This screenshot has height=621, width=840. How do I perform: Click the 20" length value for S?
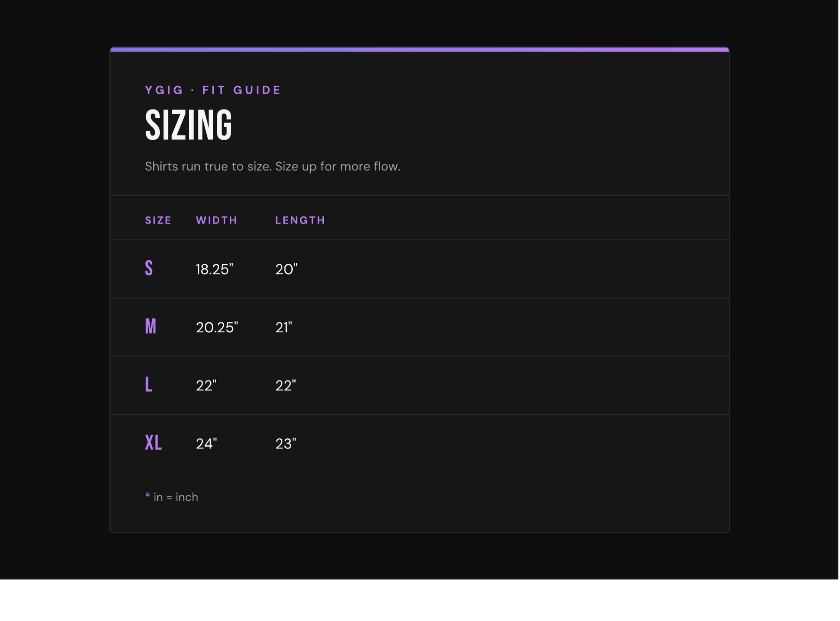point(287,270)
